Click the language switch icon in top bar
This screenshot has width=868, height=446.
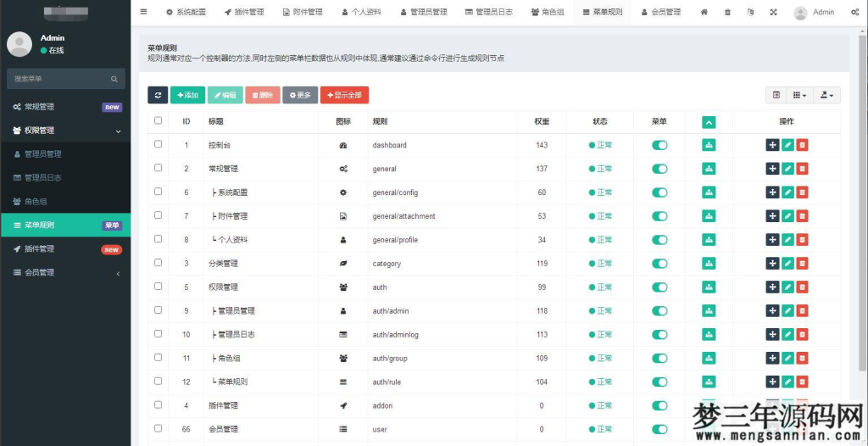coord(750,12)
